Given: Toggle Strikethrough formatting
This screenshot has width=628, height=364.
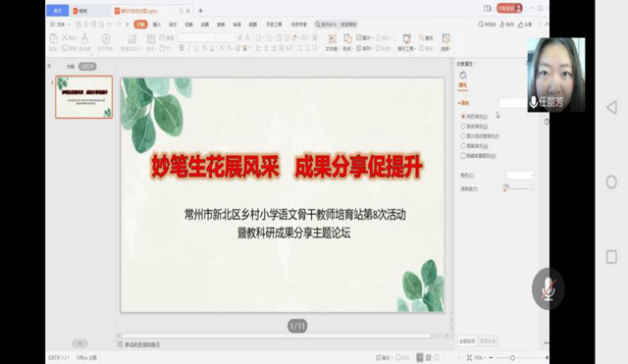Looking at the screenshot, I should pyautogui.click(x=204, y=48).
